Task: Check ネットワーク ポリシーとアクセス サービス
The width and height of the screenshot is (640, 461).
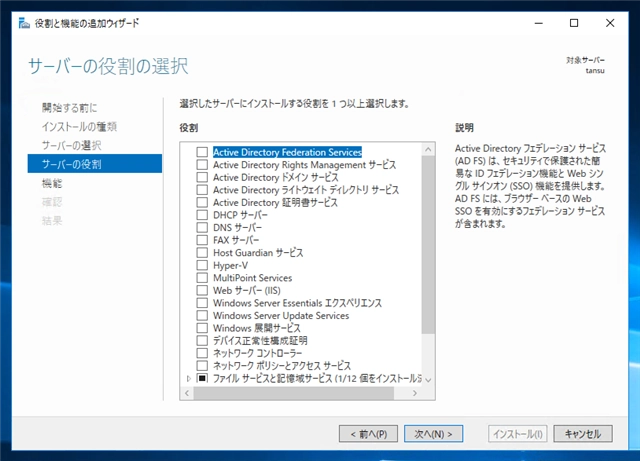Action: [202, 365]
